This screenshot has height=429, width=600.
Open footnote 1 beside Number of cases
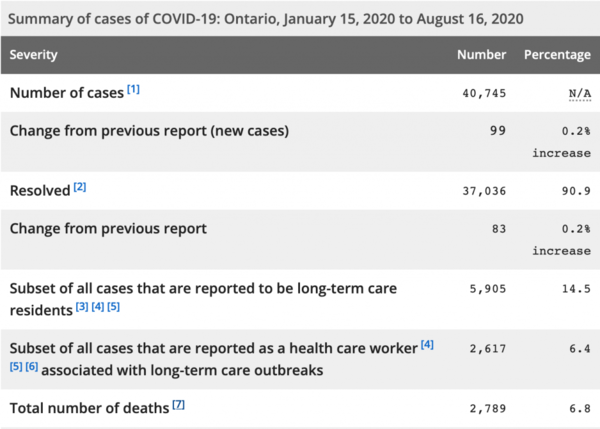pyautogui.click(x=133, y=90)
